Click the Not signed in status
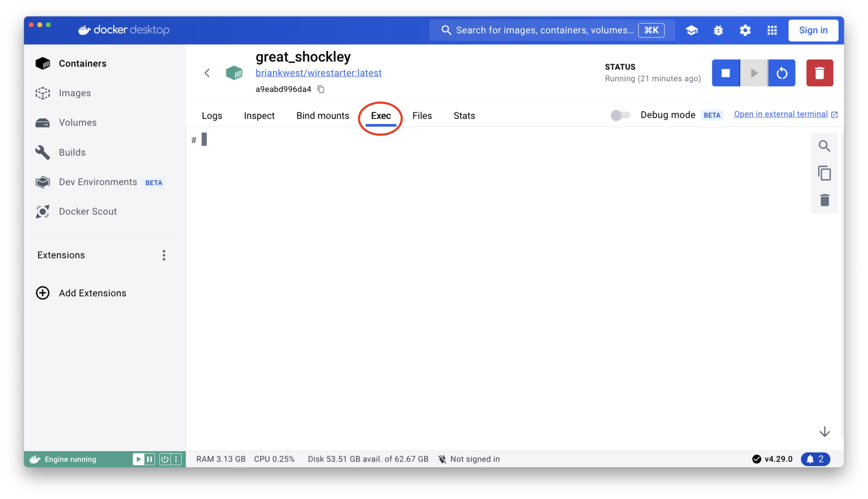The height and width of the screenshot is (499, 868). (x=469, y=459)
